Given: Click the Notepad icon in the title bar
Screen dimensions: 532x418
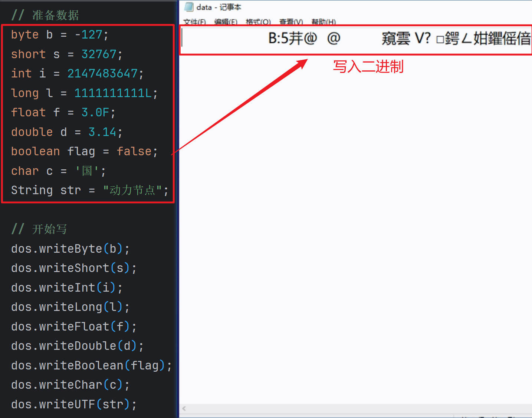Looking at the screenshot, I should click(x=189, y=7).
